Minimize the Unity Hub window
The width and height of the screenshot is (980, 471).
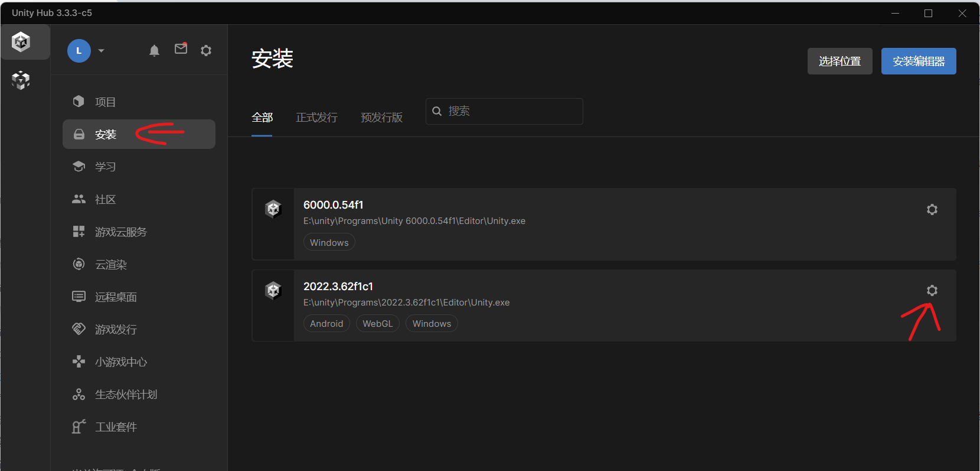[895, 13]
